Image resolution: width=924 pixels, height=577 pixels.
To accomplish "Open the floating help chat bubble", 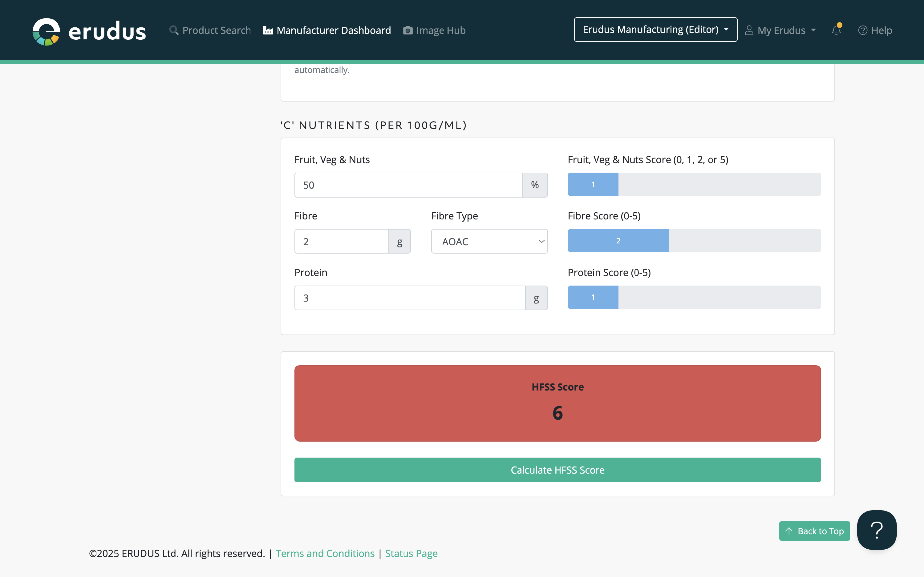I will (x=877, y=530).
